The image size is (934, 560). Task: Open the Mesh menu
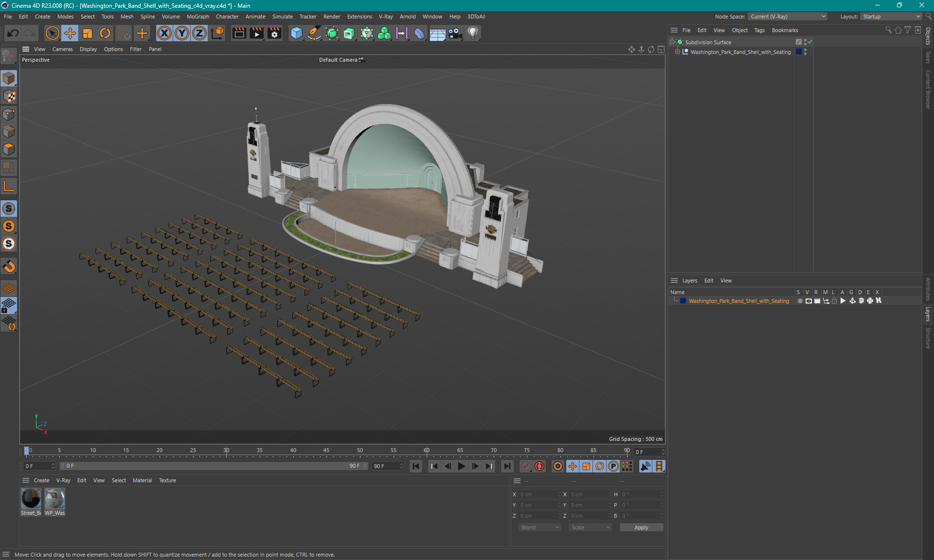(127, 17)
